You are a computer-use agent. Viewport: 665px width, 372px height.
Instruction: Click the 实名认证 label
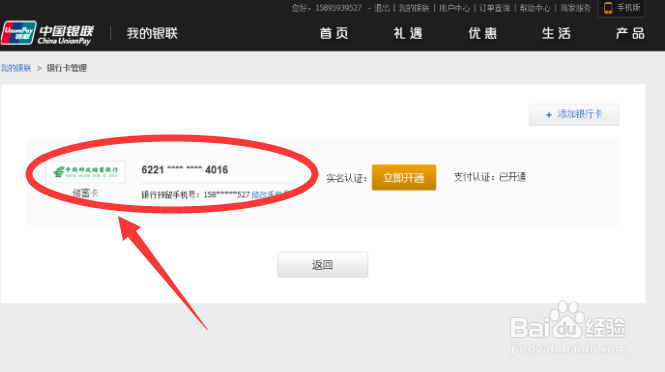pos(346,178)
